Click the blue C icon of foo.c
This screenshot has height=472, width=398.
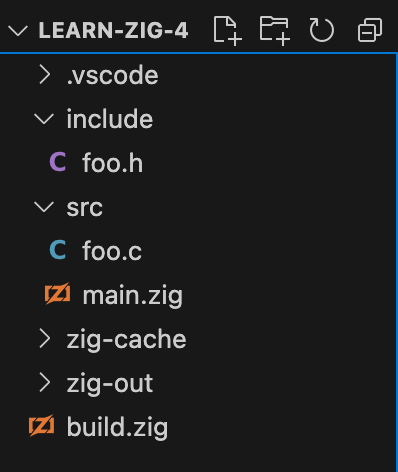[x=58, y=250]
